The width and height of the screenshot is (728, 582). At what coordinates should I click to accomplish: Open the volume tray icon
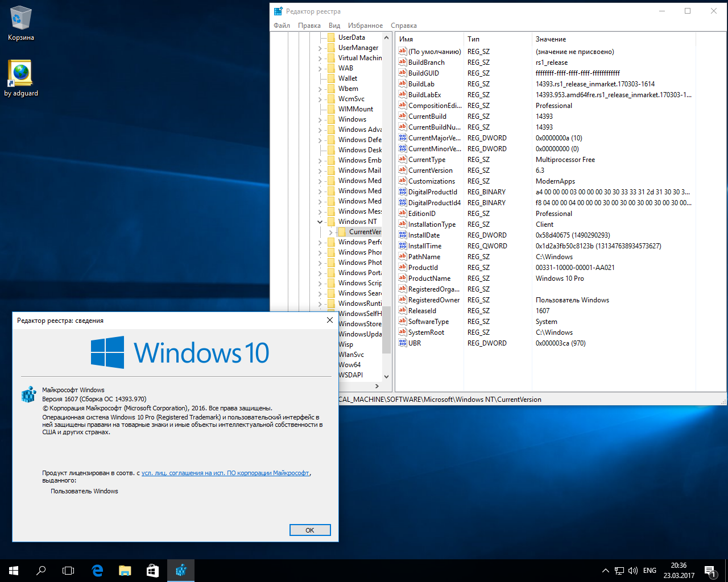(x=633, y=571)
